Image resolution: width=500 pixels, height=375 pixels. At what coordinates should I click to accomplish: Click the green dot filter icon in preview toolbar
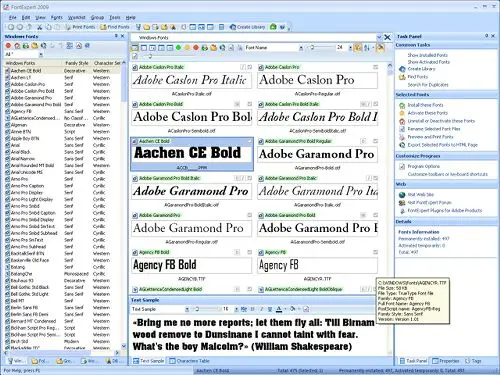click(179, 48)
